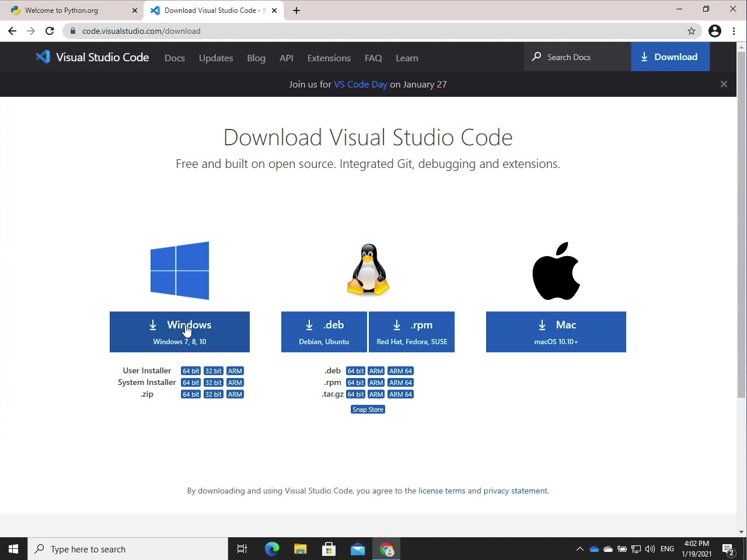Click the Apple logo image

556,271
